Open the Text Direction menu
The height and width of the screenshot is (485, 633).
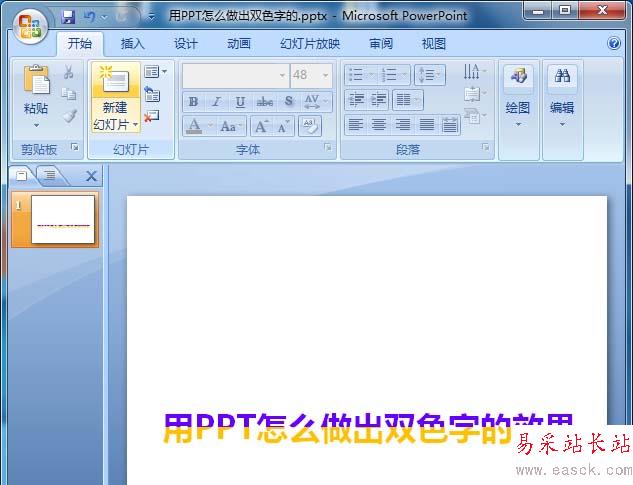pyautogui.click(x=474, y=71)
